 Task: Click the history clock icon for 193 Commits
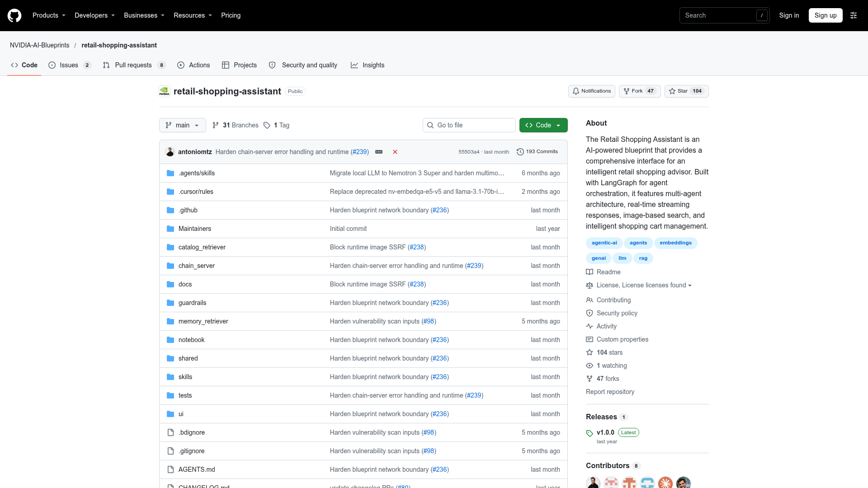[x=520, y=152]
